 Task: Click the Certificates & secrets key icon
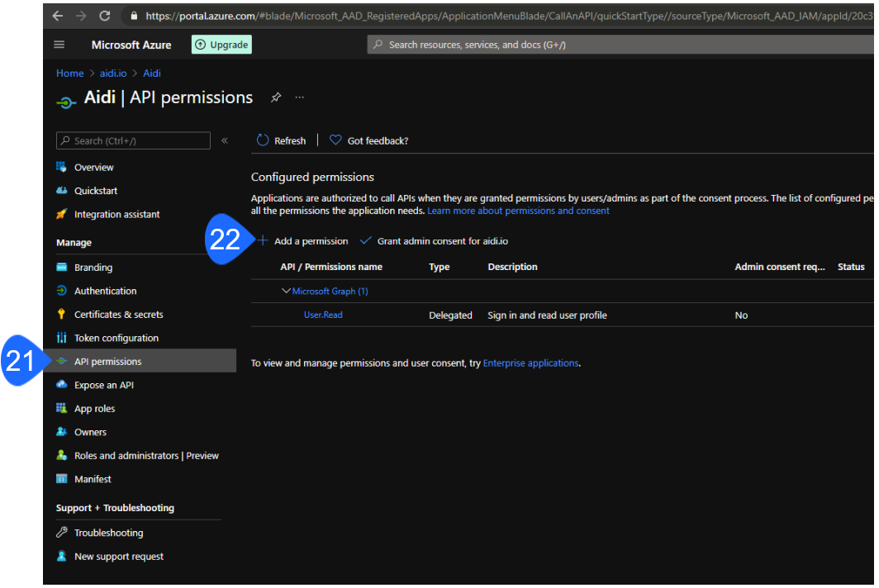[62, 314]
